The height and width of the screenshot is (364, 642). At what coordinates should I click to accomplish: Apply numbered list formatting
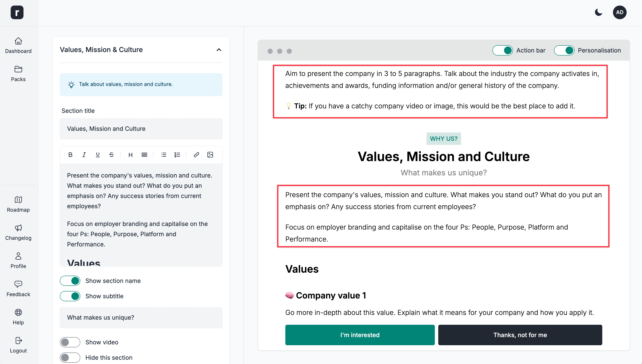177,155
